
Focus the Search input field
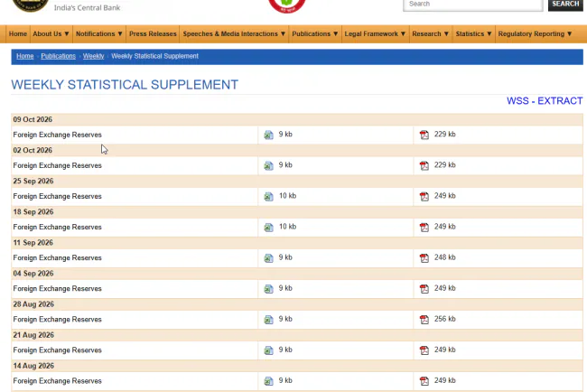coord(473,5)
